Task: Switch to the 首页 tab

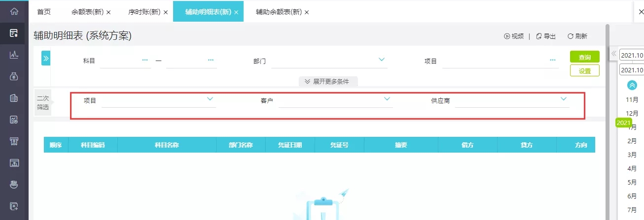Action: 44,12
